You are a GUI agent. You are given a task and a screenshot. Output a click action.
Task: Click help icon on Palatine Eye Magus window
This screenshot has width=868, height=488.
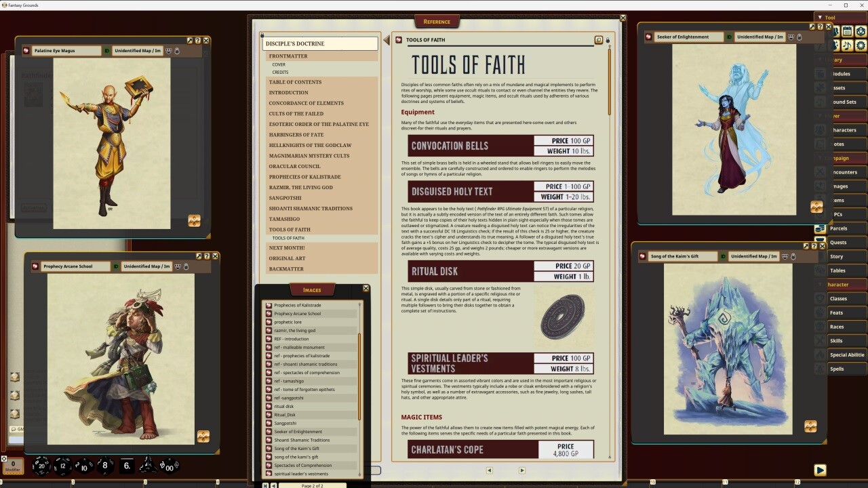(198, 41)
